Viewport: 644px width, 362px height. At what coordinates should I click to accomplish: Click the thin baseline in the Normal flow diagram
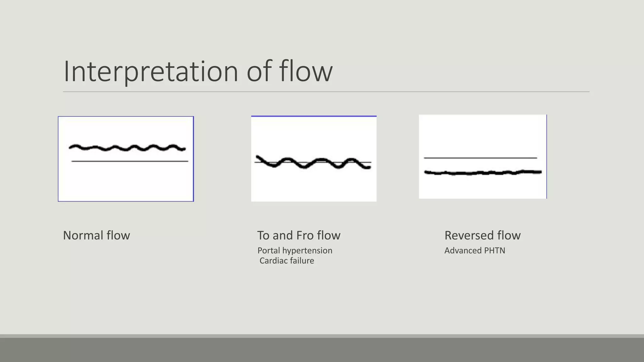(130, 161)
